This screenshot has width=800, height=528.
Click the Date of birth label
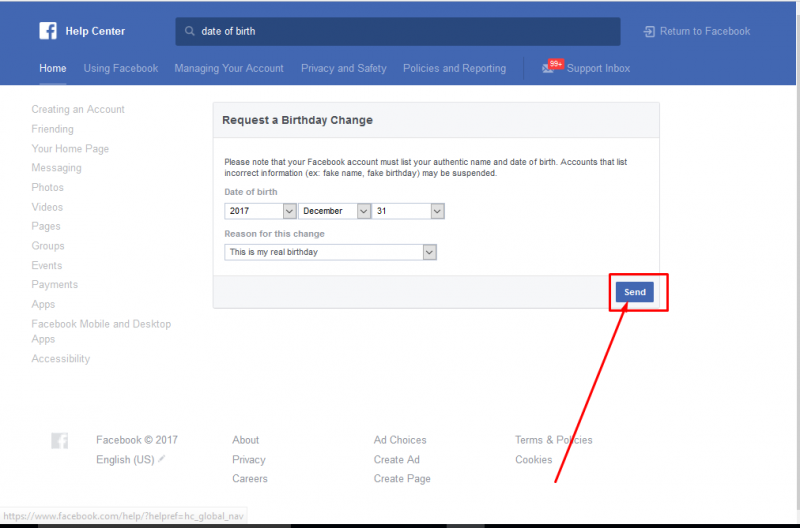pyautogui.click(x=251, y=192)
